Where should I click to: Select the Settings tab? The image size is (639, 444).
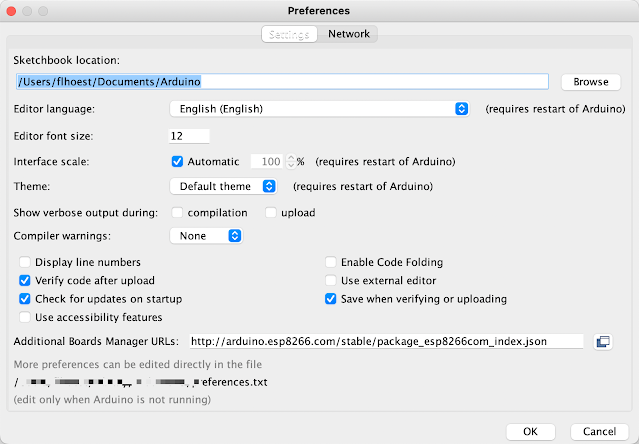click(x=290, y=34)
